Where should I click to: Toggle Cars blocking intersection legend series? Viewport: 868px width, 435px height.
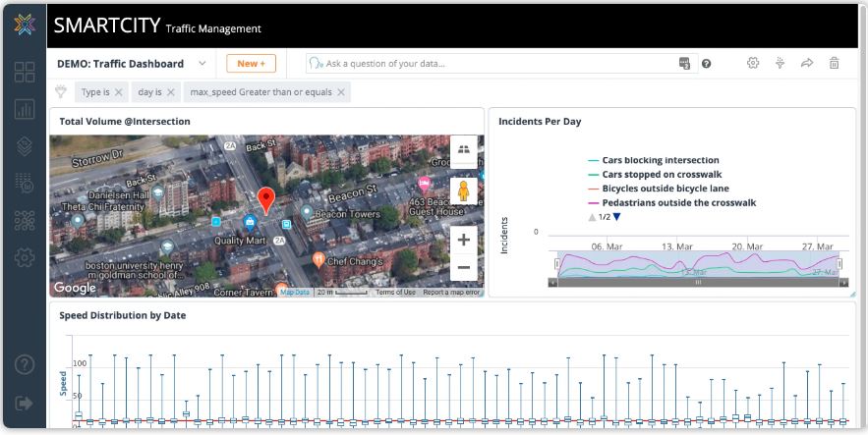[660, 160]
